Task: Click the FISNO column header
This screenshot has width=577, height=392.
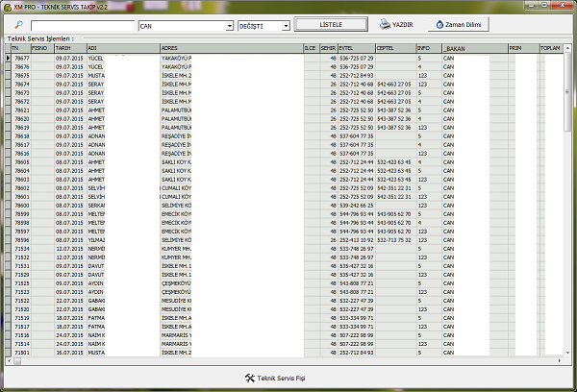Action: 40,47
